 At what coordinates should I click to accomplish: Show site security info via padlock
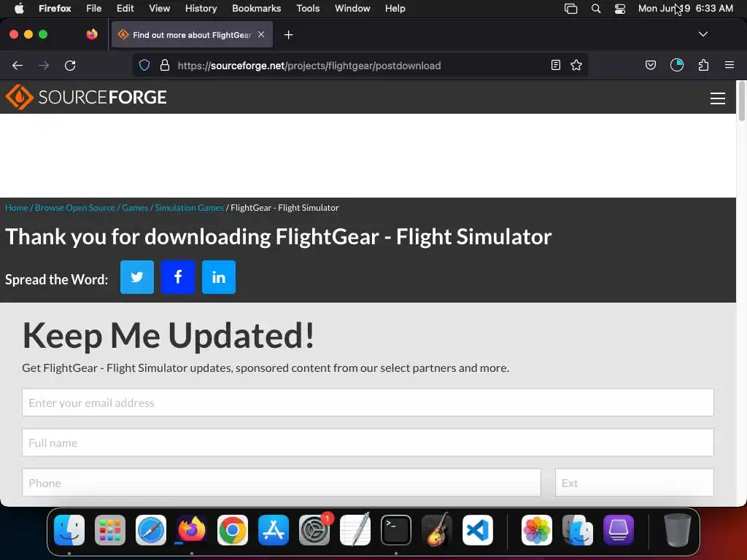point(165,65)
